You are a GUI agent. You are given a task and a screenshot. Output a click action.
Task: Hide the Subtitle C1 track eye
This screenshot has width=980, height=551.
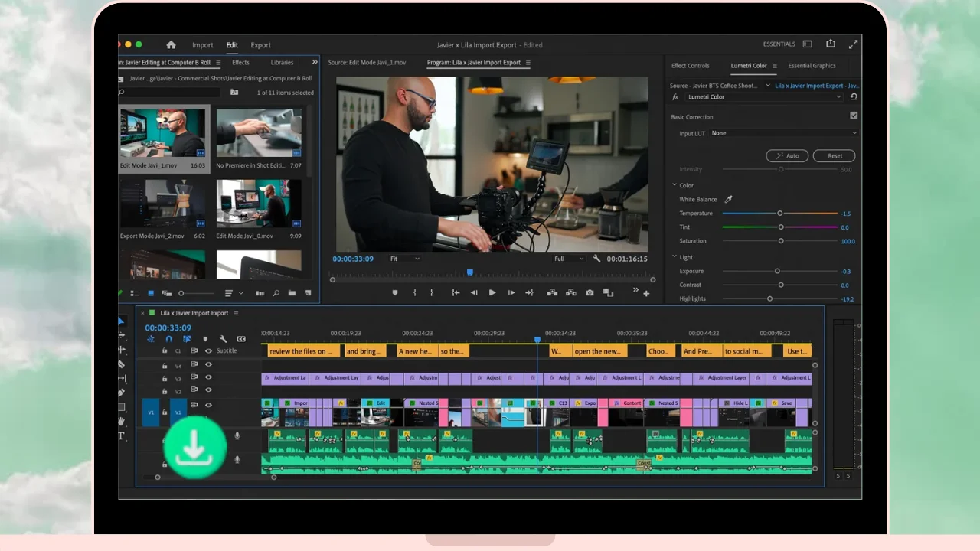click(x=208, y=350)
